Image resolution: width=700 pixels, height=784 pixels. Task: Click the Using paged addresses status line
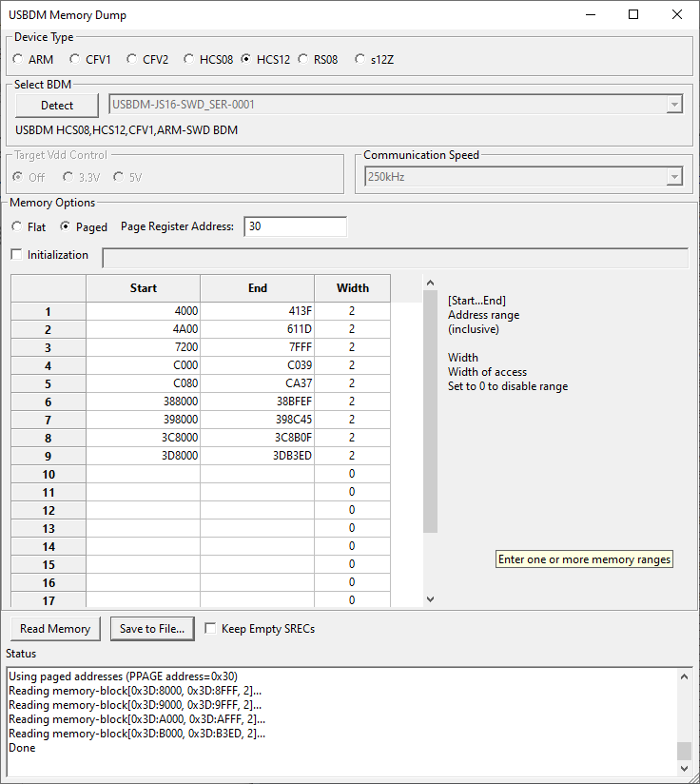point(123,676)
